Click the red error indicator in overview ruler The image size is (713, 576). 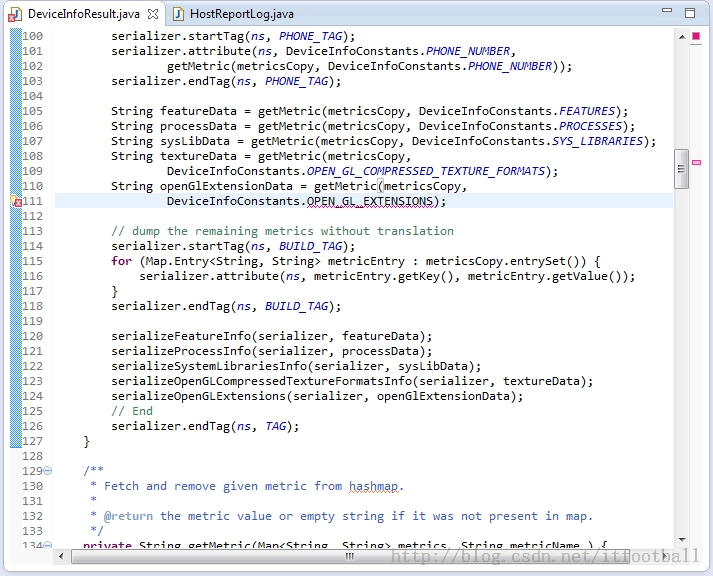tap(696, 36)
